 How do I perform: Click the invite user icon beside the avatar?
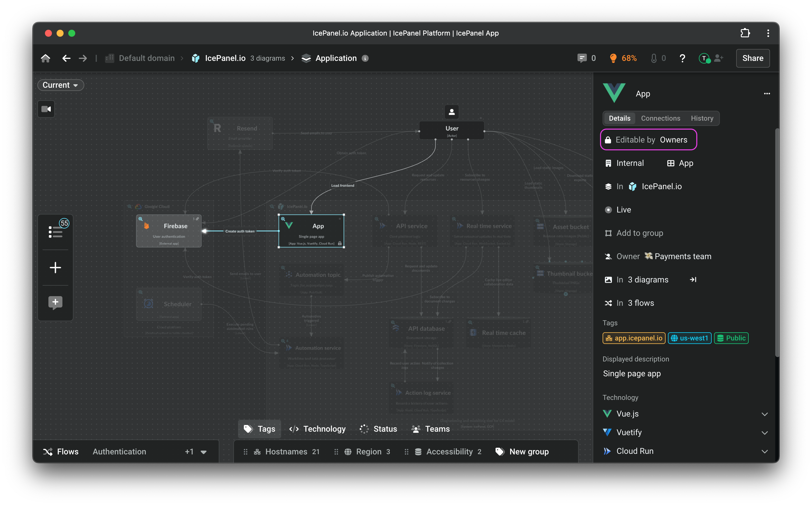coord(719,58)
